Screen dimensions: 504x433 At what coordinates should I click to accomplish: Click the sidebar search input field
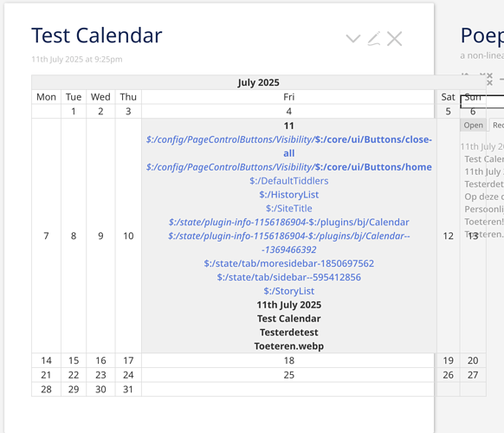(x=482, y=101)
